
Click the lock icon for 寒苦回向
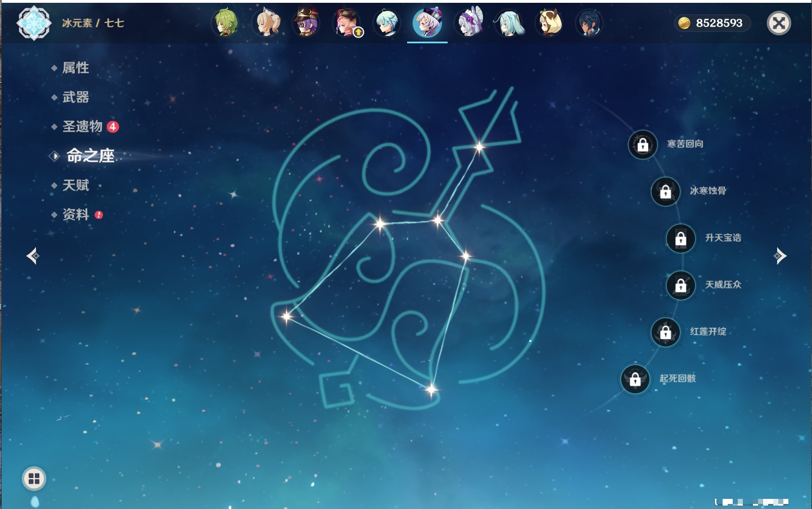pyautogui.click(x=643, y=145)
